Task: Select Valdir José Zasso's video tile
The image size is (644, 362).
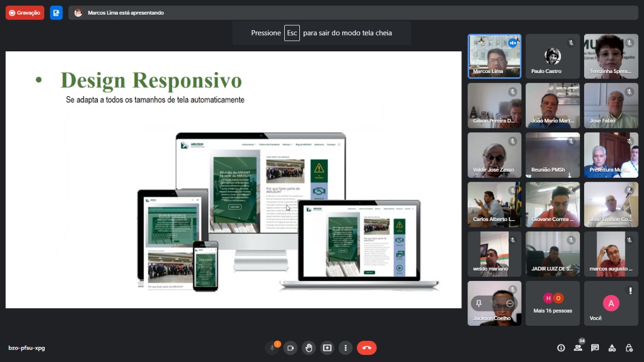Action: pyautogui.click(x=495, y=155)
